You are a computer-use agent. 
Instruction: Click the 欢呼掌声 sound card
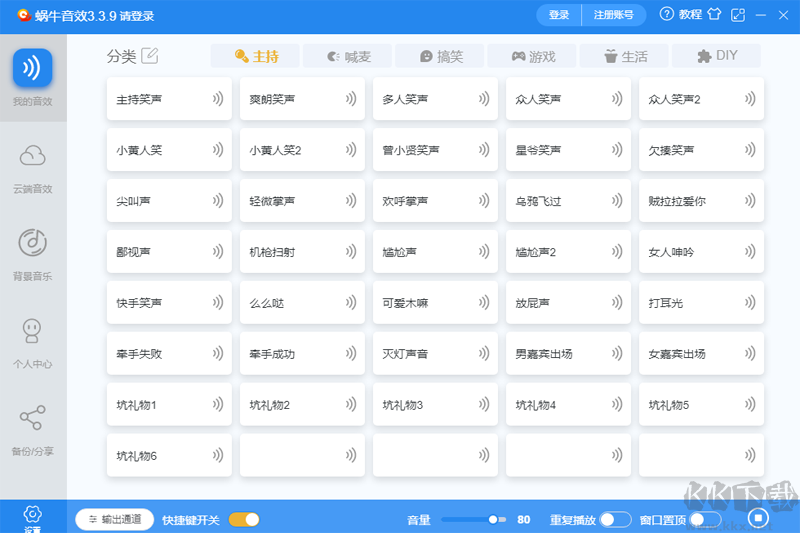435,201
